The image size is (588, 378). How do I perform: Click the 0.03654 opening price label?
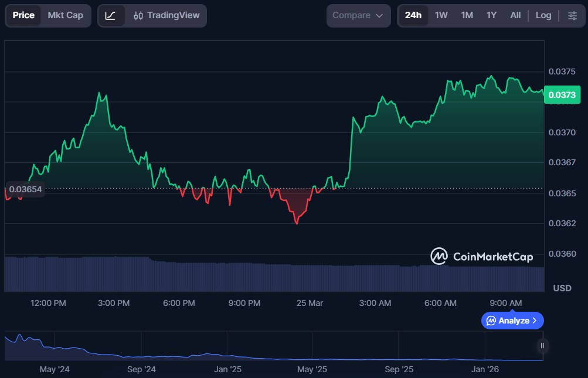pos(25,189)
